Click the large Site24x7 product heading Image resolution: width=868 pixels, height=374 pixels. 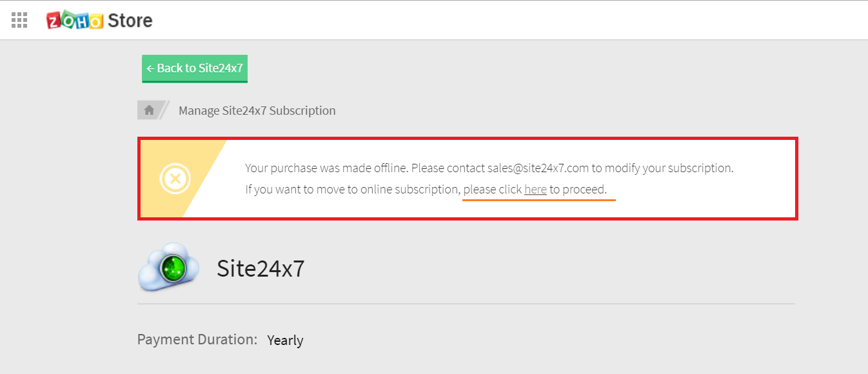[x=260, y=268]
